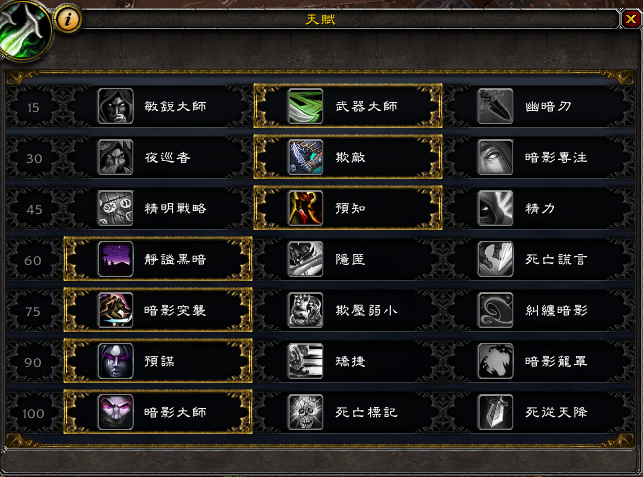Pick the 夜巡者 hooded talent icon
This screenshot has width=643, height=477.
click(116, 157)
